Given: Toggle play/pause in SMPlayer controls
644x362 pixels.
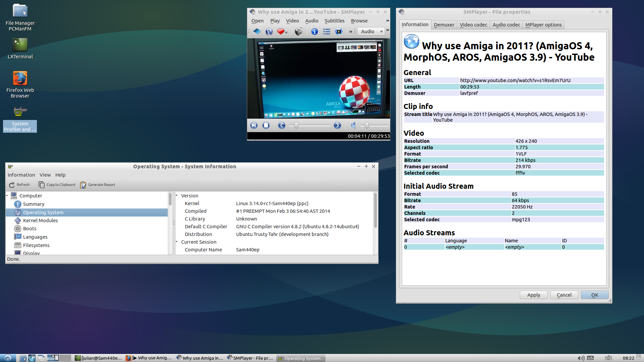Looking at the screenshot, I should (254, 125).
